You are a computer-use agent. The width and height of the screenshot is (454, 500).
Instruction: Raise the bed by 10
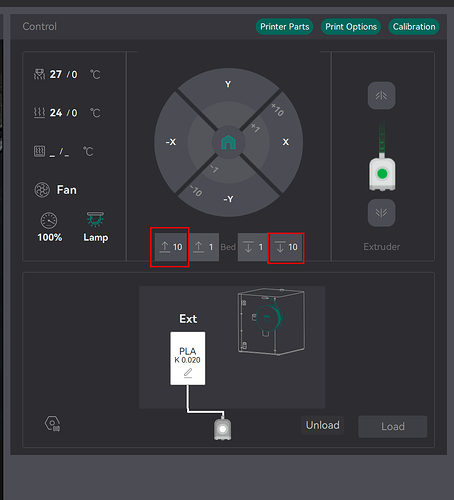(170, 247)
